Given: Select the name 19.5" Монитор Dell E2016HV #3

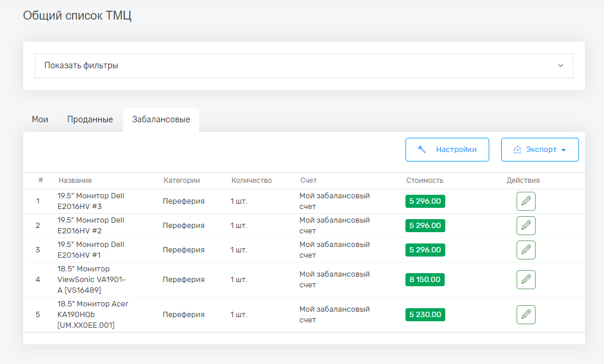Looking at the screenshot, I should tap(91, 201).
